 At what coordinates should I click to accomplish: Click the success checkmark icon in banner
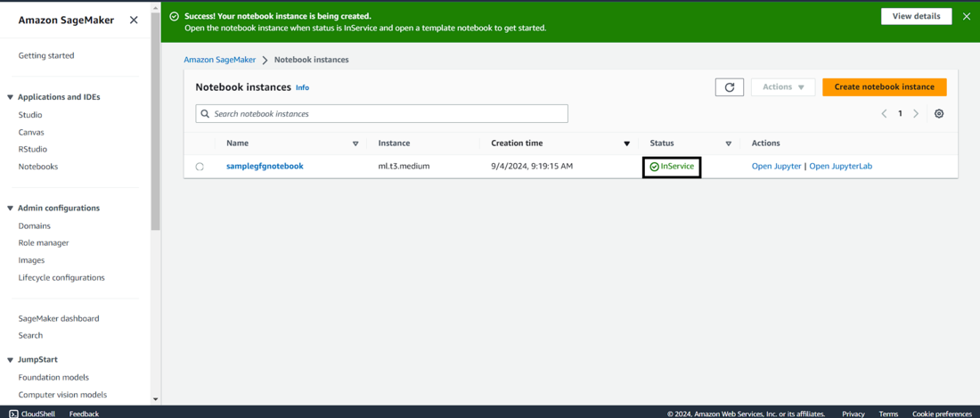coord(174,16)
